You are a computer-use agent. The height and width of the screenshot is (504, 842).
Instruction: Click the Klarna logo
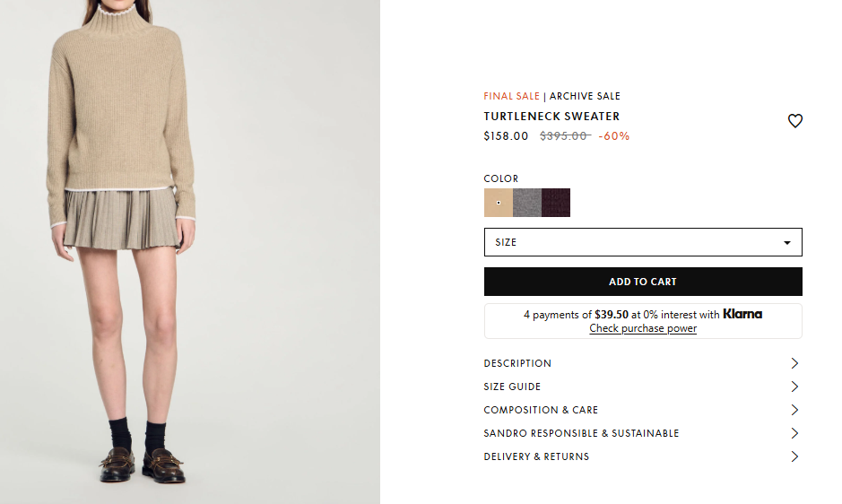point(742,314)
